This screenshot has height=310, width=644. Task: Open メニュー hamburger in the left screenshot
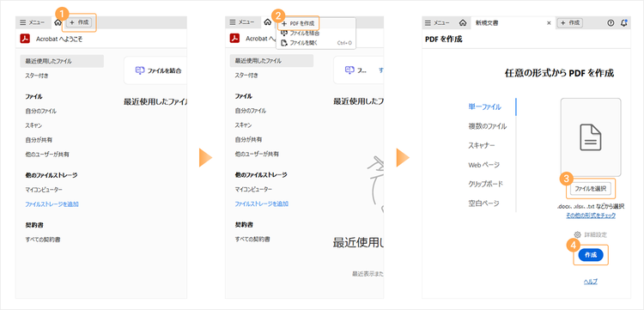pos(32,22)
